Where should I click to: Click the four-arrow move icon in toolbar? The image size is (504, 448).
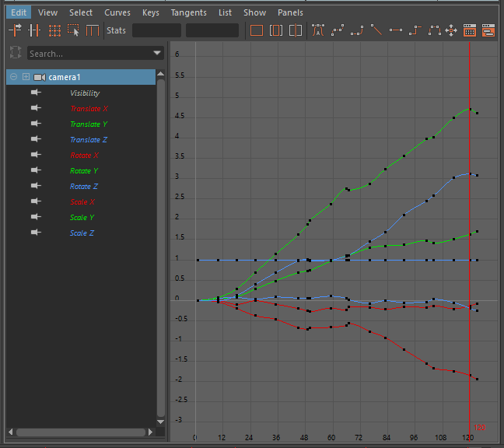(x=451, y=30)
